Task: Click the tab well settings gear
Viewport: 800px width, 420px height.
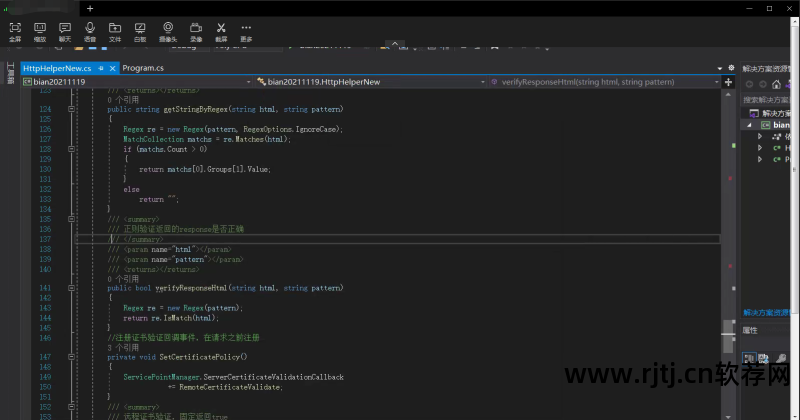Action: 731,67
